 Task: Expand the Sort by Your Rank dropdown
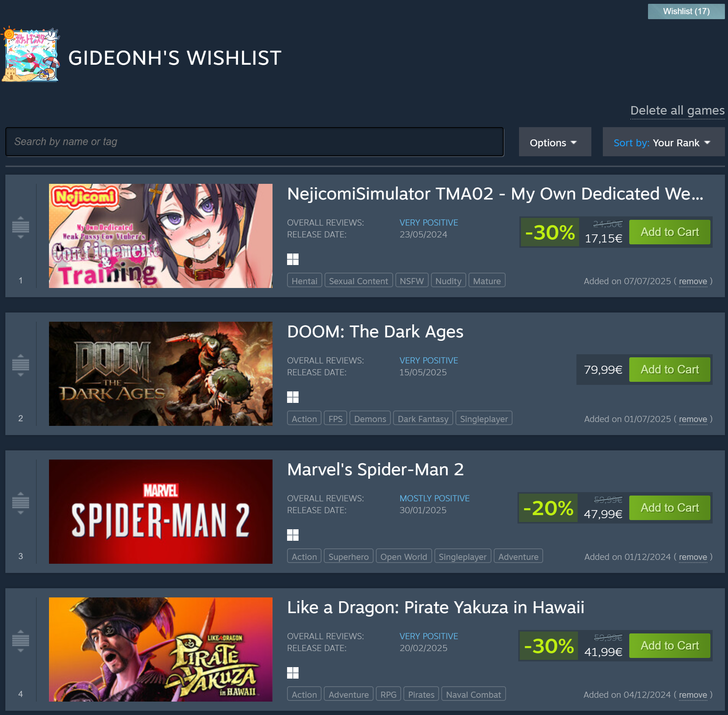(x=663, y=142)
